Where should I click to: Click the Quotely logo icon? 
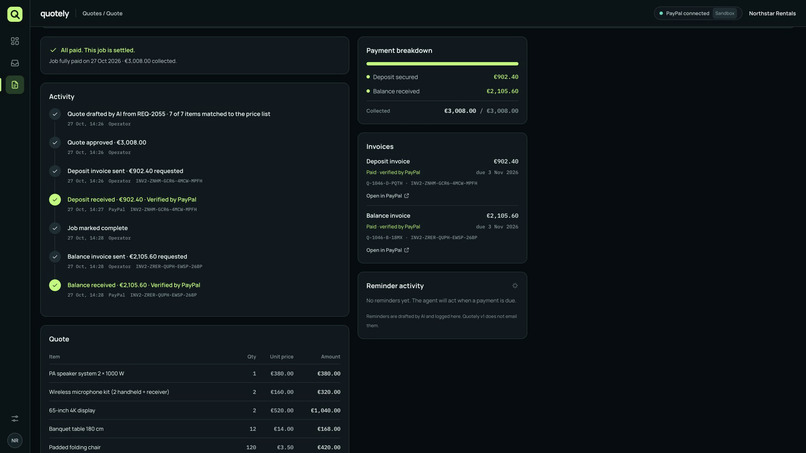[x=14, y=14]
